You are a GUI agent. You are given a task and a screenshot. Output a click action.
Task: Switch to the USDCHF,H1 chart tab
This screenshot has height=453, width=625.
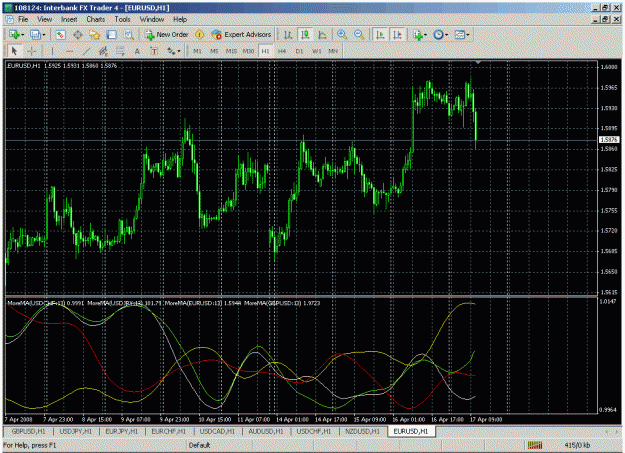[314, 431]
